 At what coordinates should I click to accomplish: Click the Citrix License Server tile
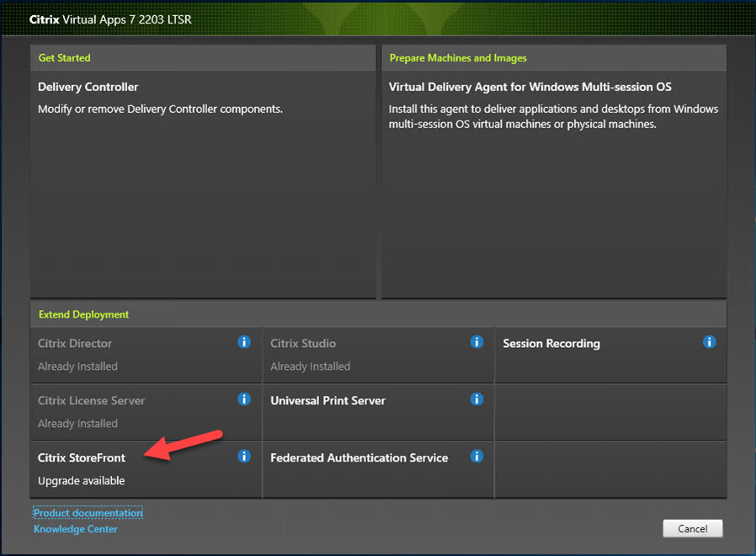tap(146, 412)
